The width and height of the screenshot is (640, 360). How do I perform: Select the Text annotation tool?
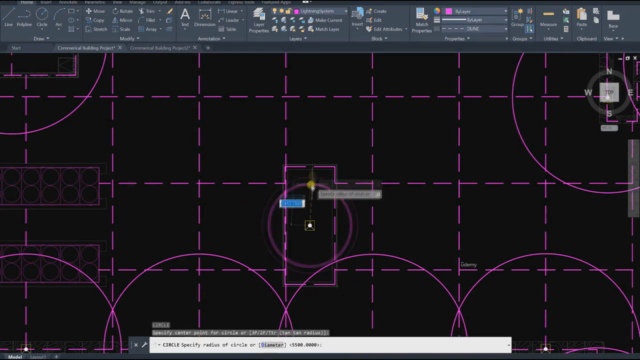(x=185, y=18)
